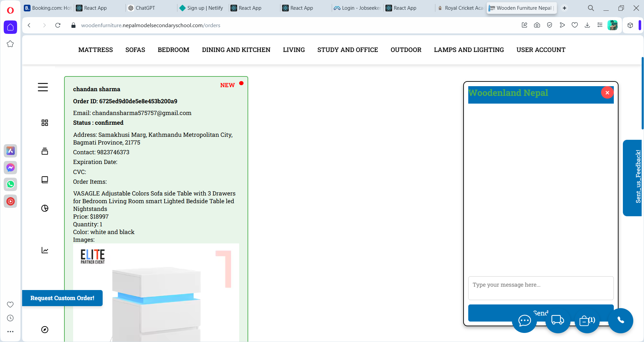Screen dimensions: 644x342
Task: Switch to the ChatGPT browser tab
Action: (x=145, y=8)
